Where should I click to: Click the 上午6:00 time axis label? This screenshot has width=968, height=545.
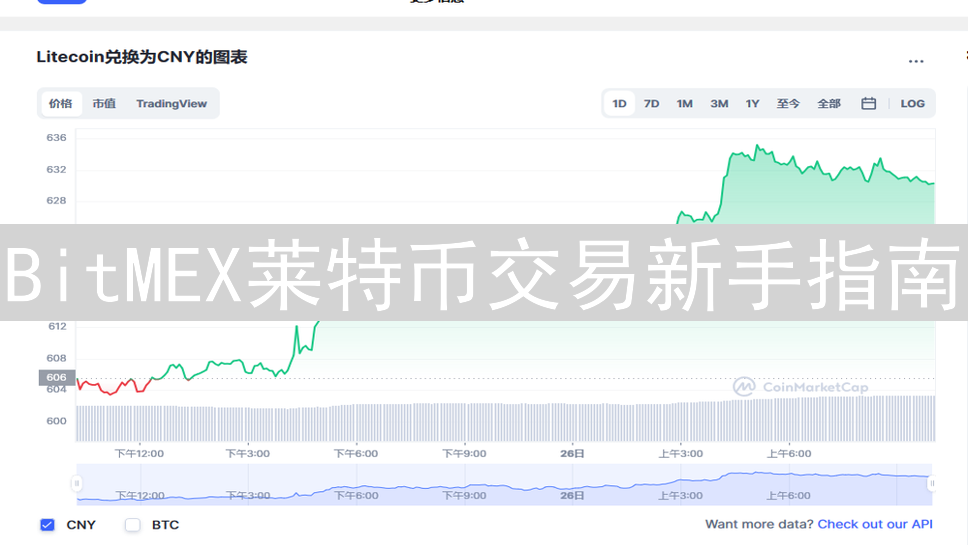(789, 454)
